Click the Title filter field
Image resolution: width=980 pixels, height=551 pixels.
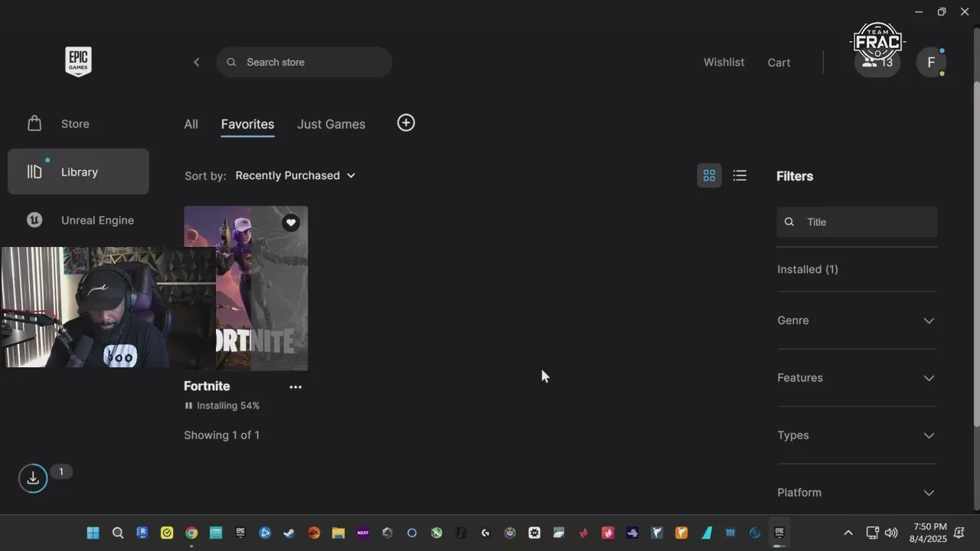tap(857, 222)
